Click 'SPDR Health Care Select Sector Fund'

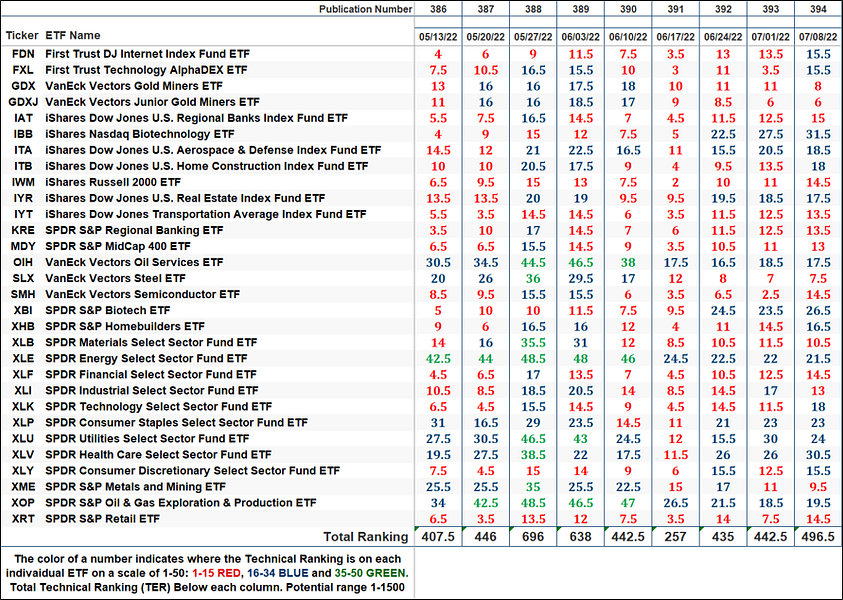click(158, 455)
